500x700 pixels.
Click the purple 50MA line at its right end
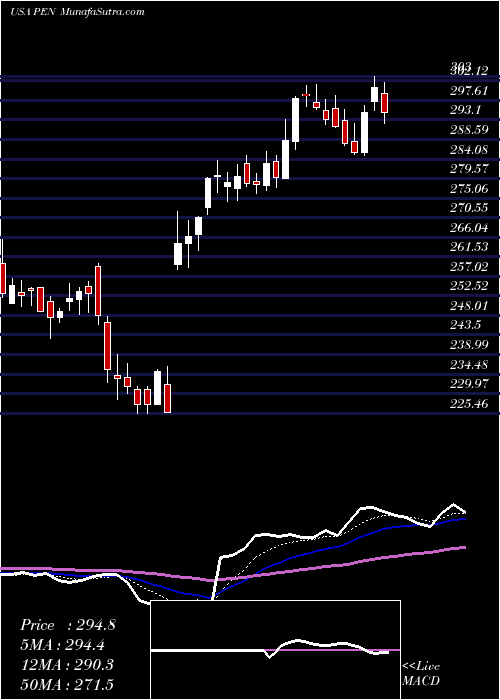[463, 547]
